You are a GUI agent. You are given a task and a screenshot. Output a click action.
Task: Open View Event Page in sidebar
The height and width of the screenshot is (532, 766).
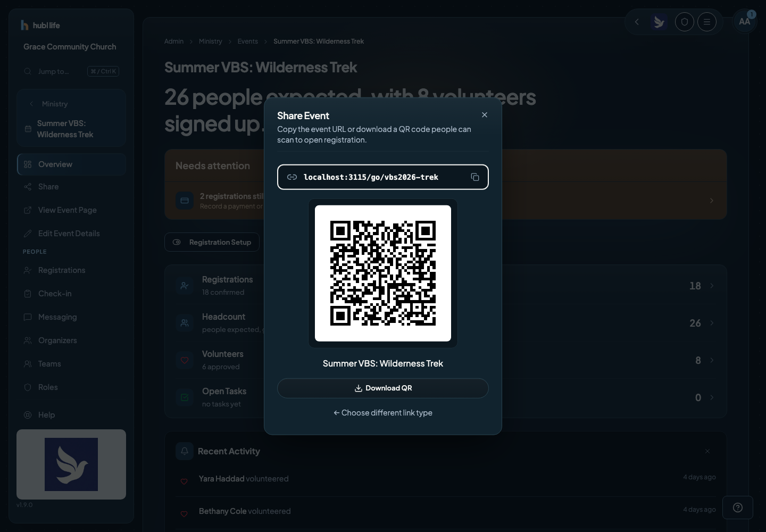(x=71, y=210)
